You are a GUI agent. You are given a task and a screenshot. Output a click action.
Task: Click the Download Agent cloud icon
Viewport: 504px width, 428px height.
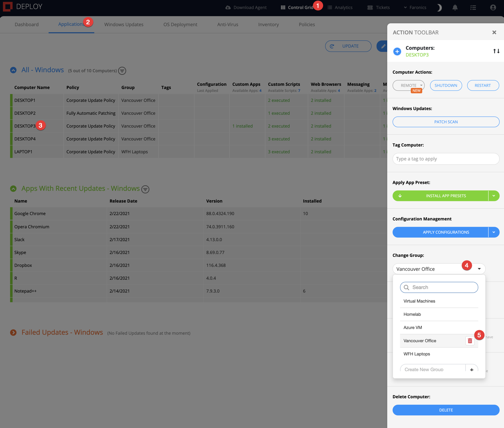pos(228,8)
